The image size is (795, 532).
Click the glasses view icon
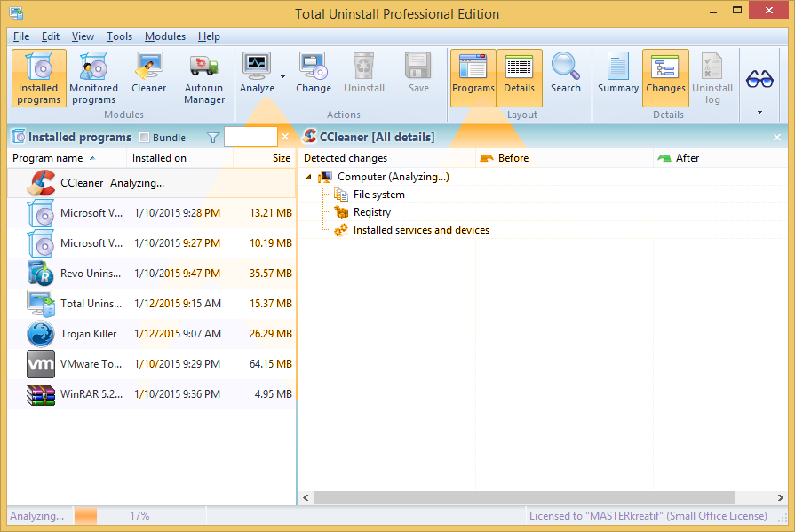(x=759, y=79)
